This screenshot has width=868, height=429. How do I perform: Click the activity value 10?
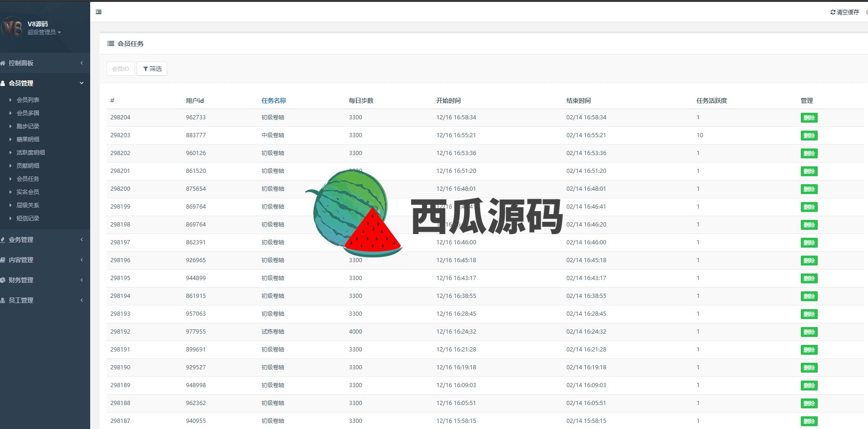coord(700,135)
